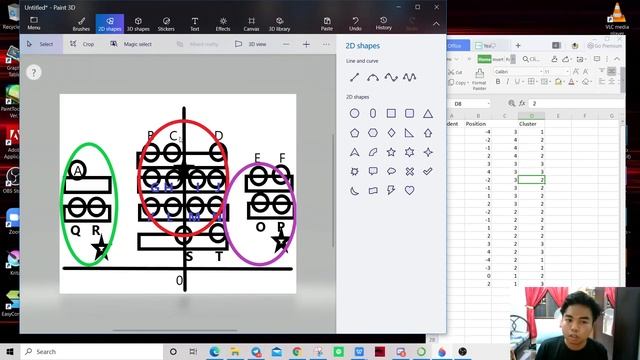
Task: Choose the Cross X shape
Action: [409, 171]
